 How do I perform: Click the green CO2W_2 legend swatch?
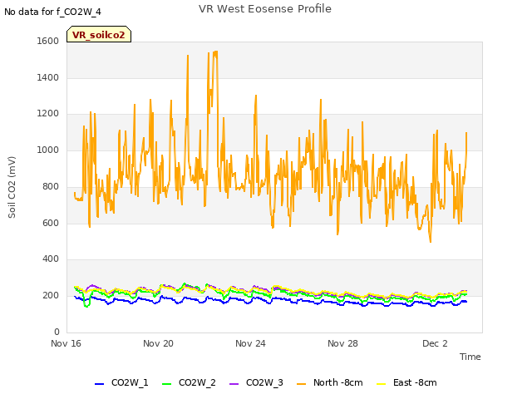166,384
